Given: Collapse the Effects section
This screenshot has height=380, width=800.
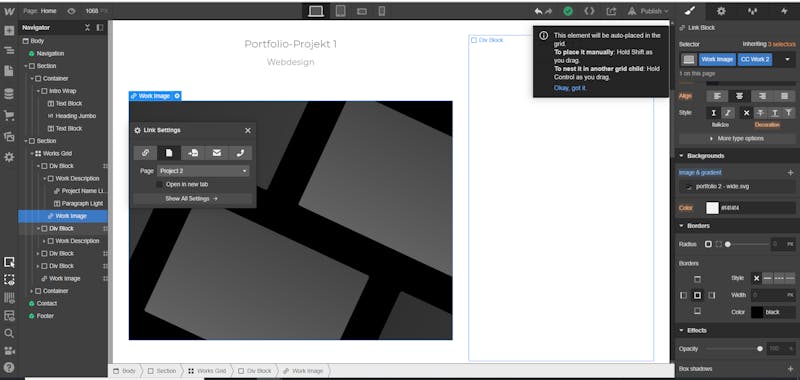Looking at the screenshot, I should tap(737, 330).
